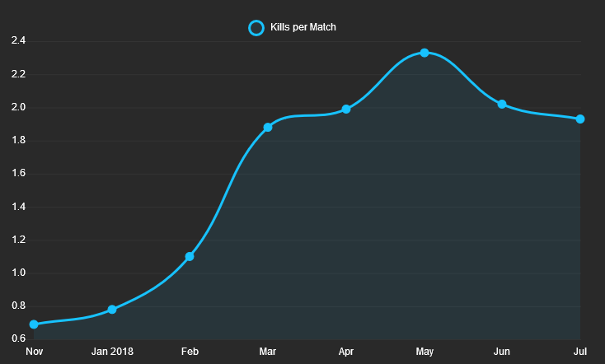The image size is (605, 364).
Task: Click the Feb x-axis label
Action: [x=190, y=352]
